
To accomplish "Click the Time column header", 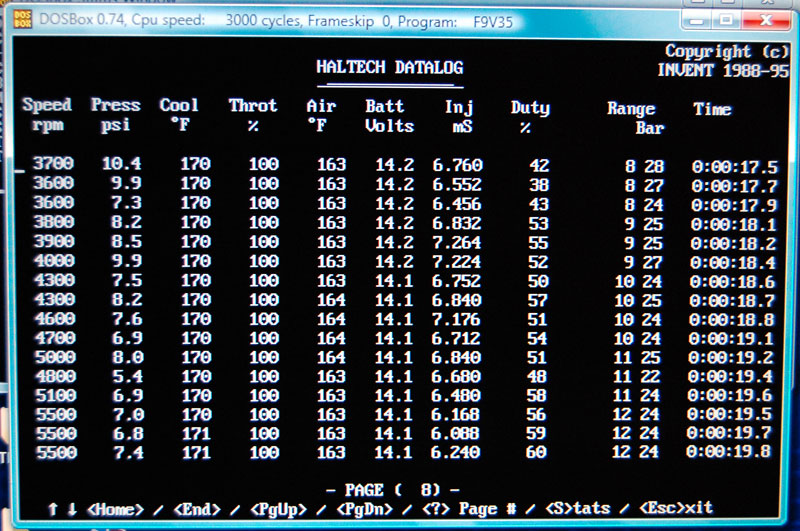I will (x=712, y=109).
